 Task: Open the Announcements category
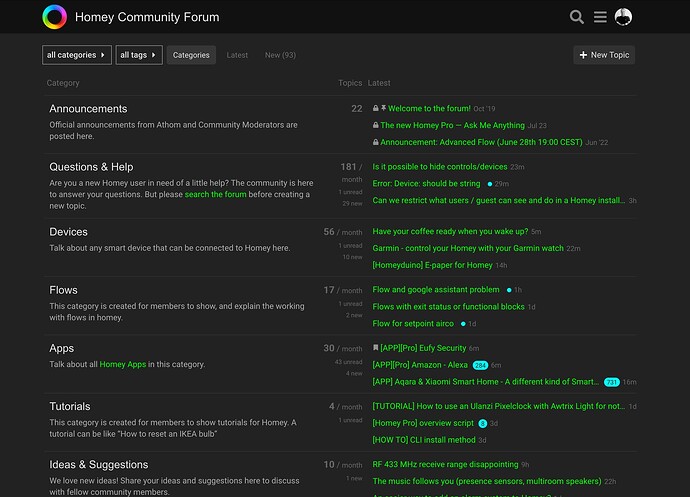88,109
